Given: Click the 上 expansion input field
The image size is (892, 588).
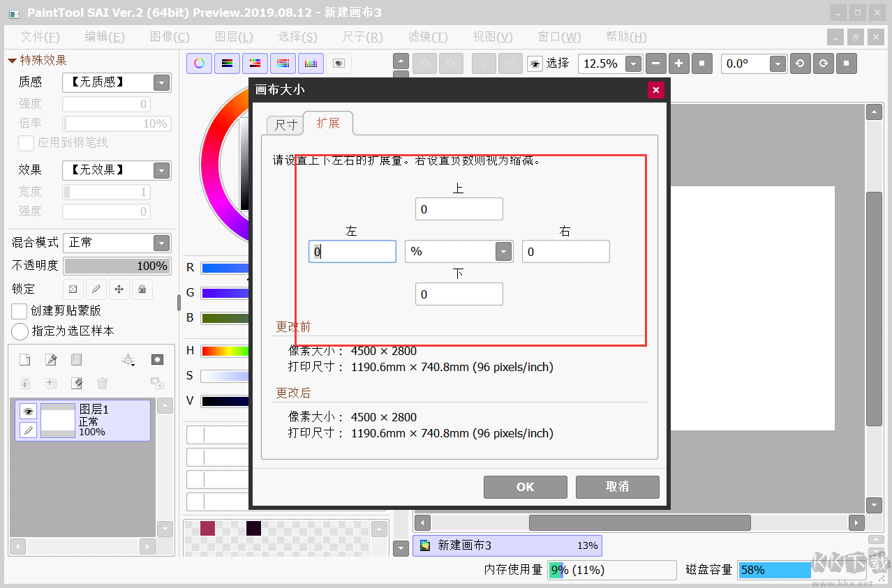Looking at the screenshot, I should point(459,209).
